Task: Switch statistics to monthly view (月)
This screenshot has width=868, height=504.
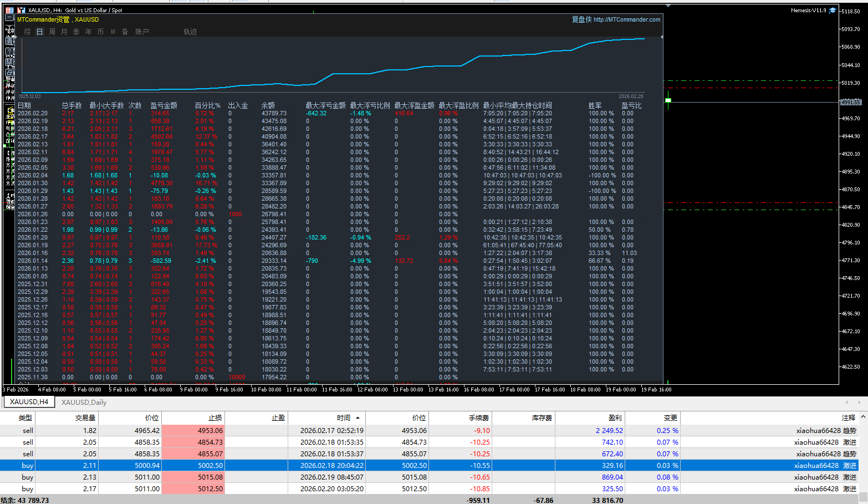Action: (64, 32)
